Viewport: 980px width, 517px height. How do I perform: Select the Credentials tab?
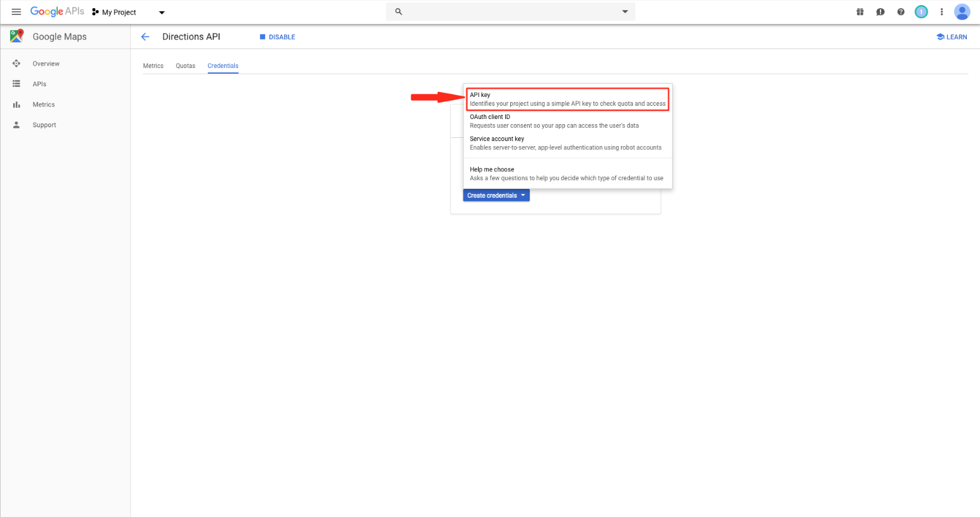click(223, 65)
